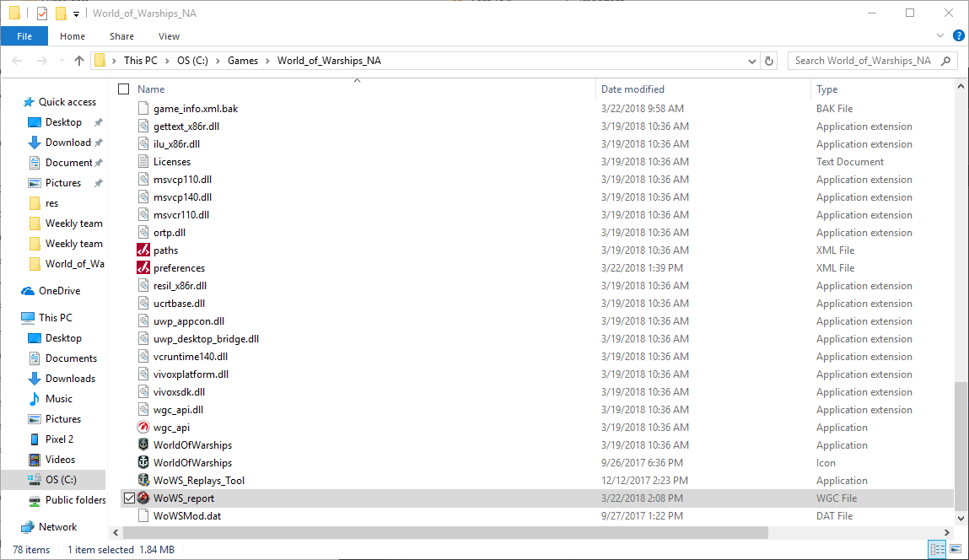The width and height of the screenshot is (969, 560).
Task: Sort files by Date modified column
Action: (x=633, y=89)
